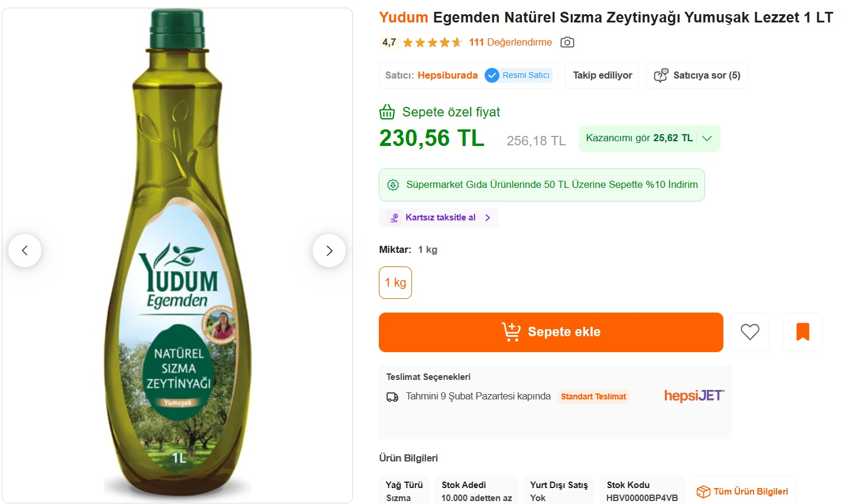Add product to favorites with heart icon
Image resolution: width=841 pixels, height=504 pixels.
pyautogui.click(x=749, y=332)
